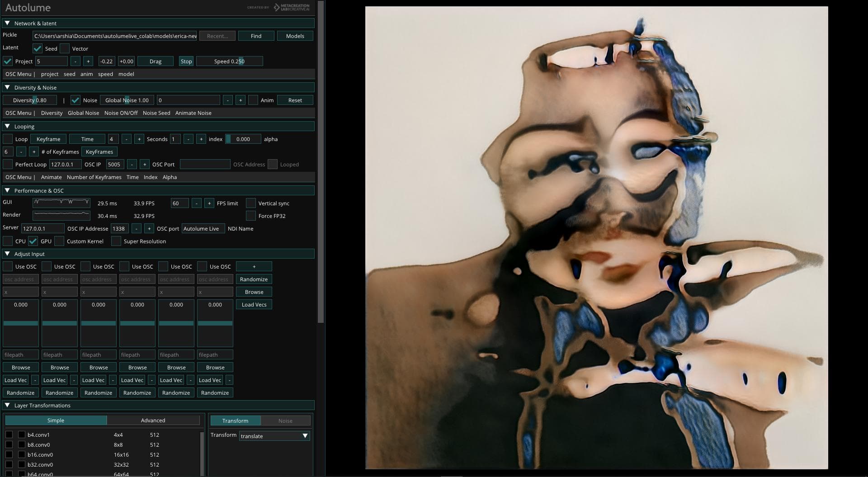The image size is (868, 477).
Task: Toggle the Vector latent checkbox
Action: pos(65,48)
